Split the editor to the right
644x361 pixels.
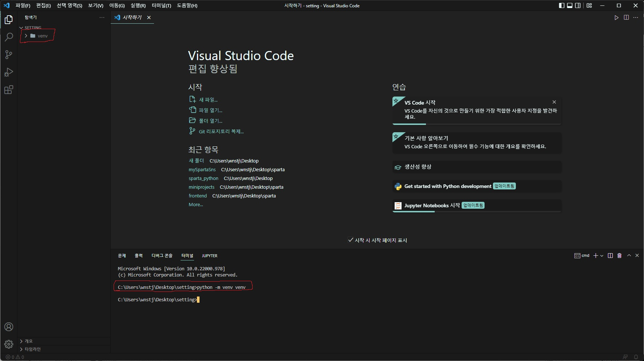point(626,17)
